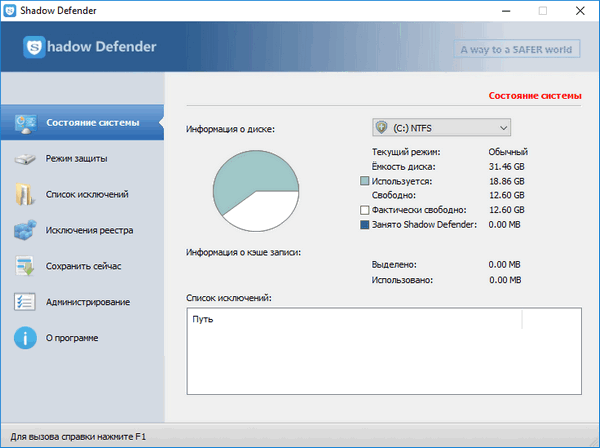Click the Registry Exclusions cubes icon

click(25, 231)
